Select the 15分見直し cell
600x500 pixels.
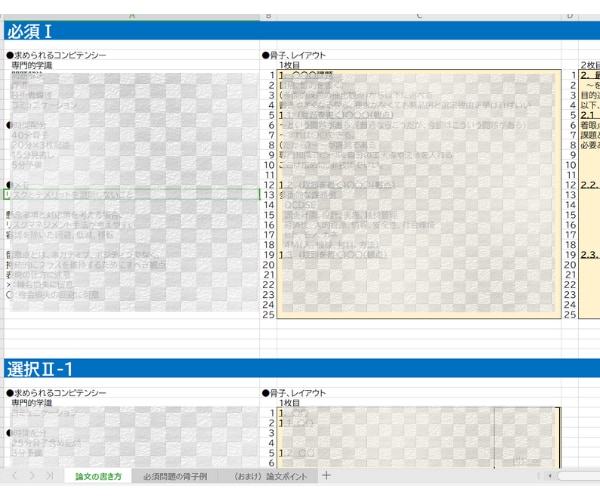[x=33, y=155]
